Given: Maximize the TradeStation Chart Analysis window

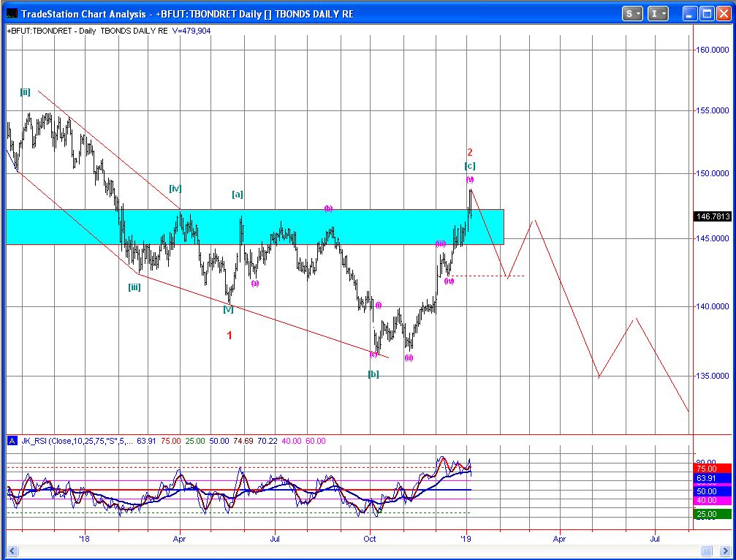Looking at the screenshot, I should tap(707, 14).
